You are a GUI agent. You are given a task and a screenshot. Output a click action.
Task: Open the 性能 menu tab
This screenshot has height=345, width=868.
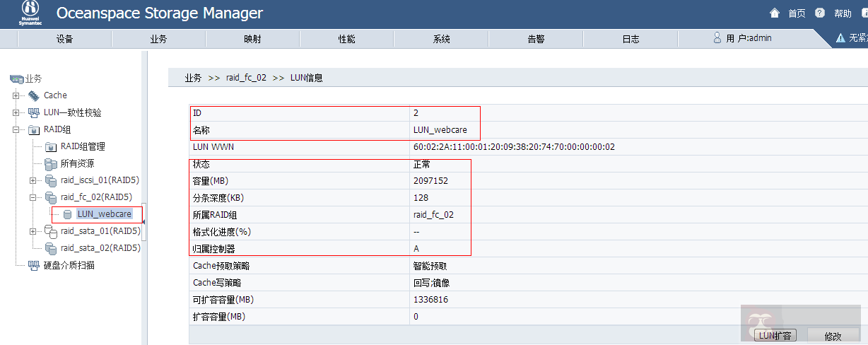(x=347, y=39)
